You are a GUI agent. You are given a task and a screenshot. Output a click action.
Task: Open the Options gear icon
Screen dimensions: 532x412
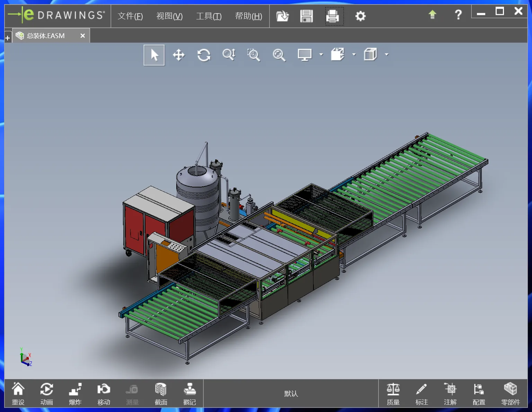pyautogui.click(x=360, y=16)
